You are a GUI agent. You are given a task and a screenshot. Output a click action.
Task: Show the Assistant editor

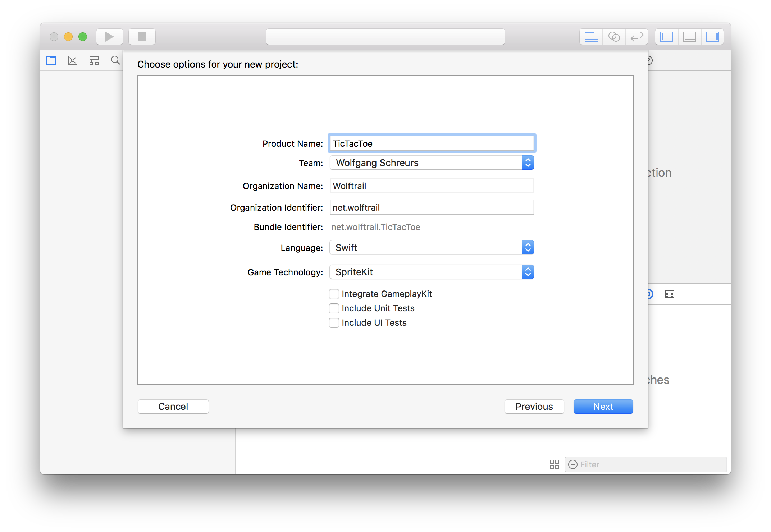[x=614, y=37]
